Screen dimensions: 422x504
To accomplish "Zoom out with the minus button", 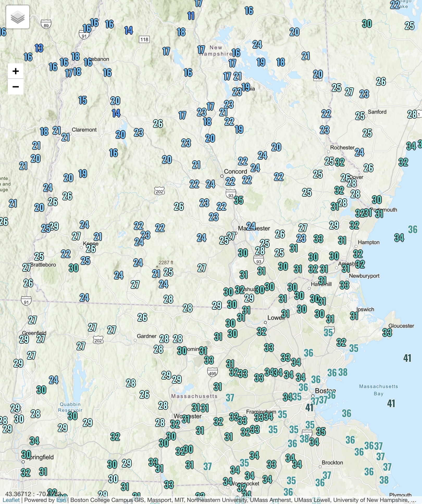I will (x=16, y=87).
